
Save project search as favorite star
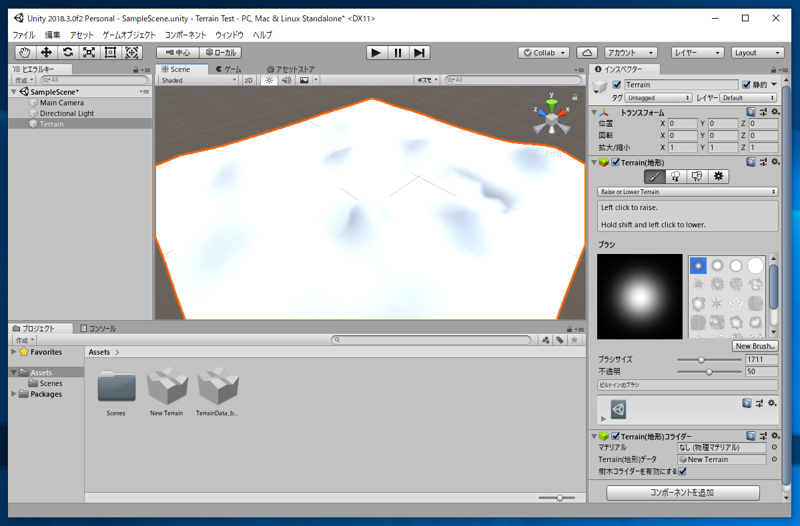(574, 340)
